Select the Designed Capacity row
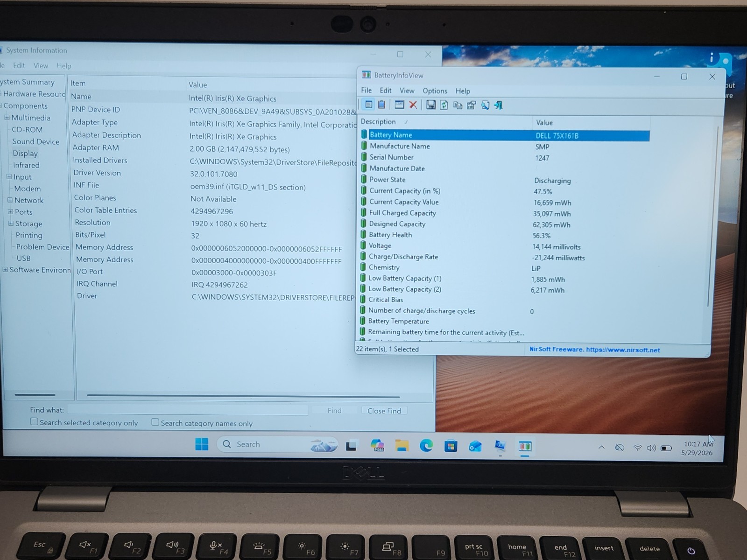The height and width of the screenshot is (560, 747). point(504,224)
